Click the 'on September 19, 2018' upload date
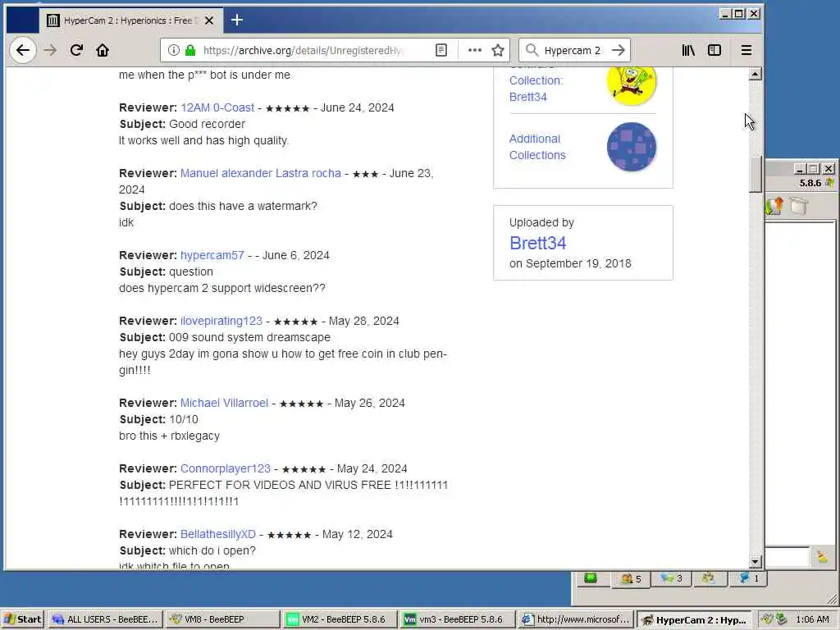The height and width of the screenshot is (630, 840). [571, 263]
